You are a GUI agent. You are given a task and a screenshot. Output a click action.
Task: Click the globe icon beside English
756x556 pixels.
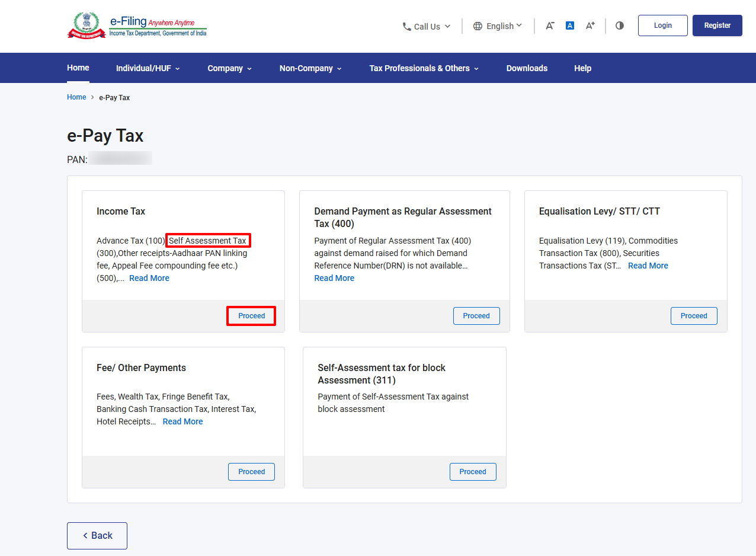[x=478, y=26]
